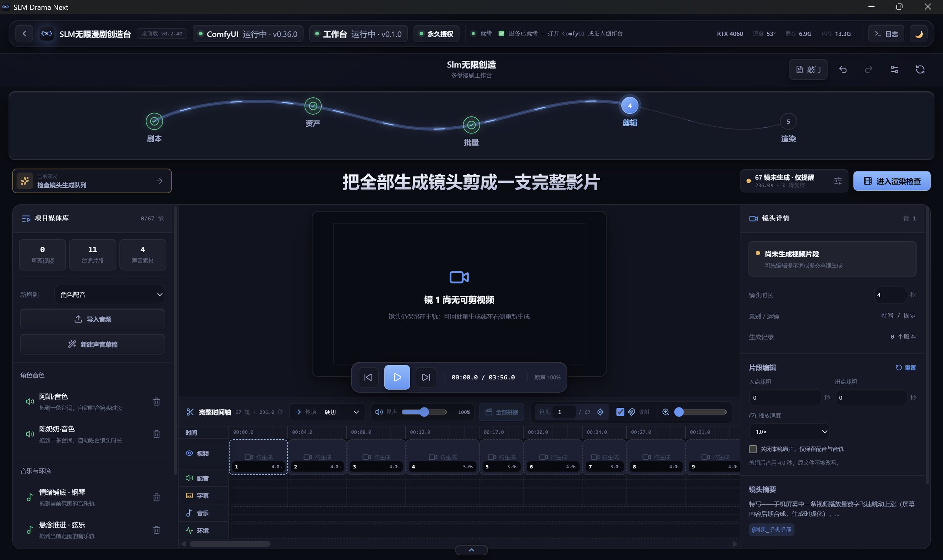Go to the 剧本 workflow step
The image size is (943, 560).
coord(154,121)
